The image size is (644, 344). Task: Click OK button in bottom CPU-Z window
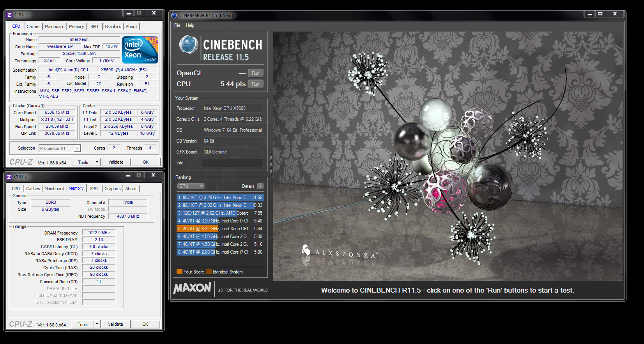pos(145,324)
